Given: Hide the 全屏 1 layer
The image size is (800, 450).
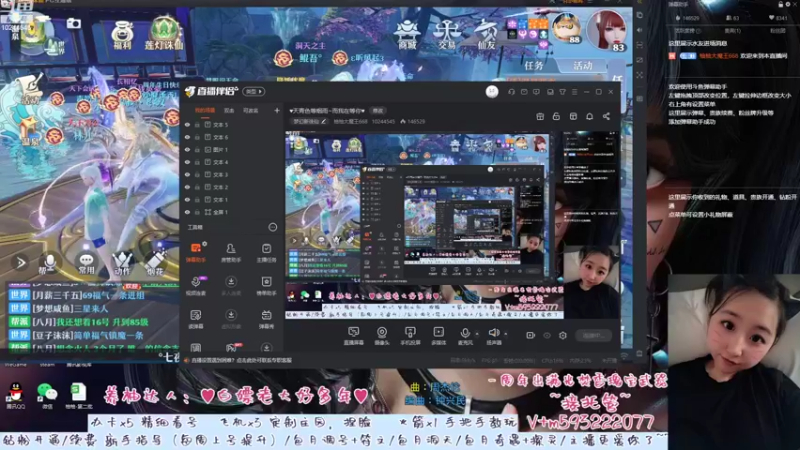Looking at the screenshot, I should (x=187, y=212).
